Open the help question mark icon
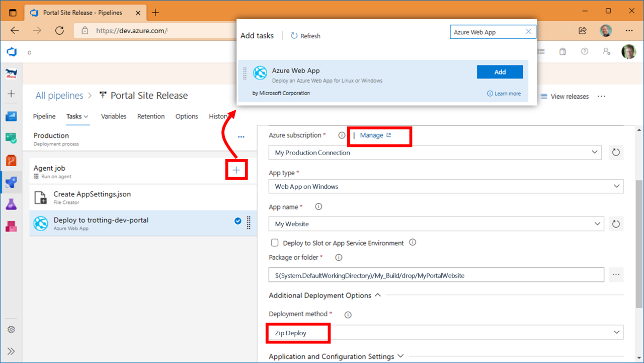 [x=584, y=51]
